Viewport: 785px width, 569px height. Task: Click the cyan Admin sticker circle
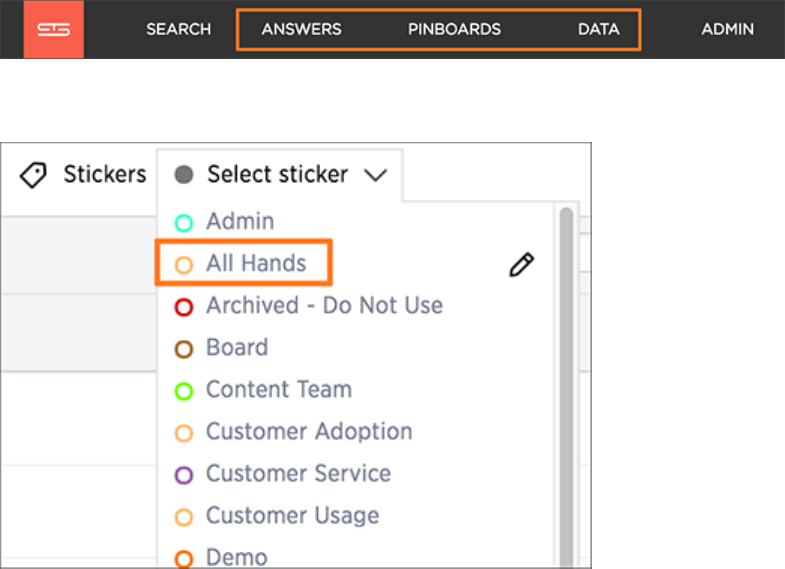(183, 223)
